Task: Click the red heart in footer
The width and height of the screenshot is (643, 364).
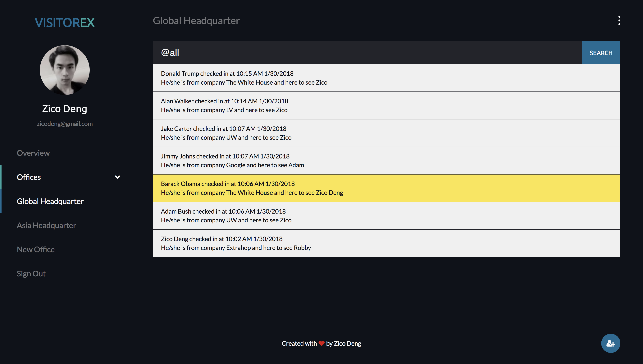Action: click(321, 343)
